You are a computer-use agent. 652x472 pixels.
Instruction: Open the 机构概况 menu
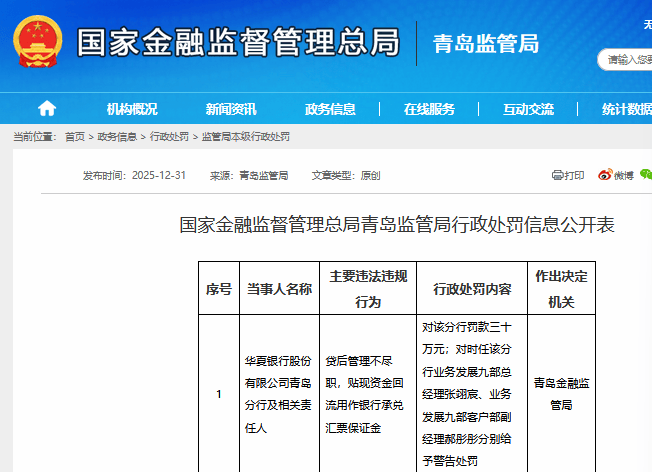tap(132, 109)
